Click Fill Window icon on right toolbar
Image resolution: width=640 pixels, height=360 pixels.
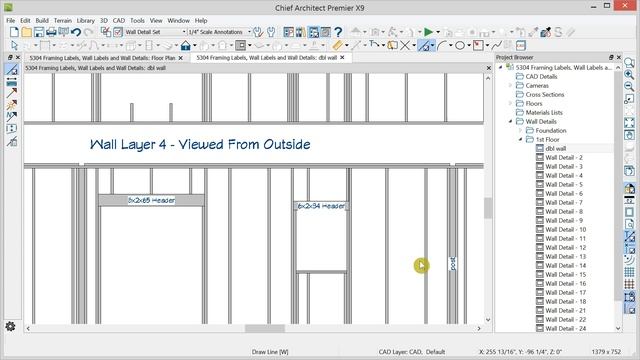pyautogui.click(x=629, y=122)
